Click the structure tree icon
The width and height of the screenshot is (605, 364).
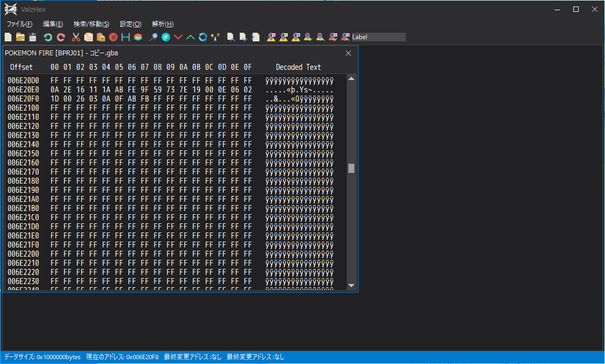point(215,37)
